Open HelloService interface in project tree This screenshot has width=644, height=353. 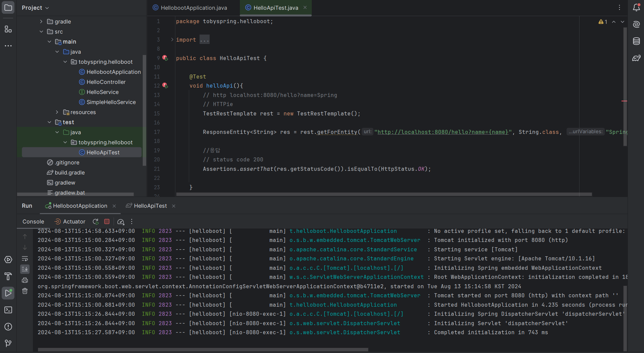point(99,92)
